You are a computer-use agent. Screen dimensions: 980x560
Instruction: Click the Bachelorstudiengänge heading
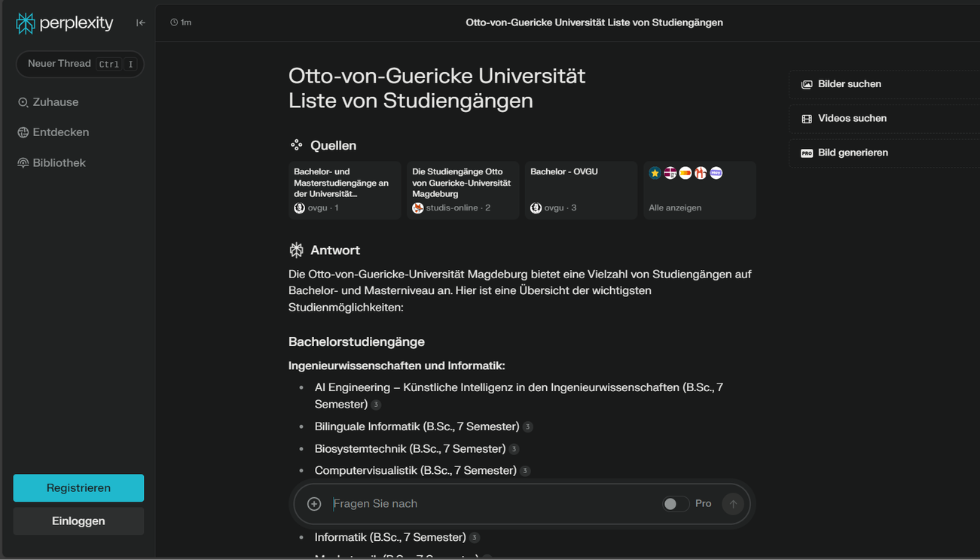(x=356, y=342)
